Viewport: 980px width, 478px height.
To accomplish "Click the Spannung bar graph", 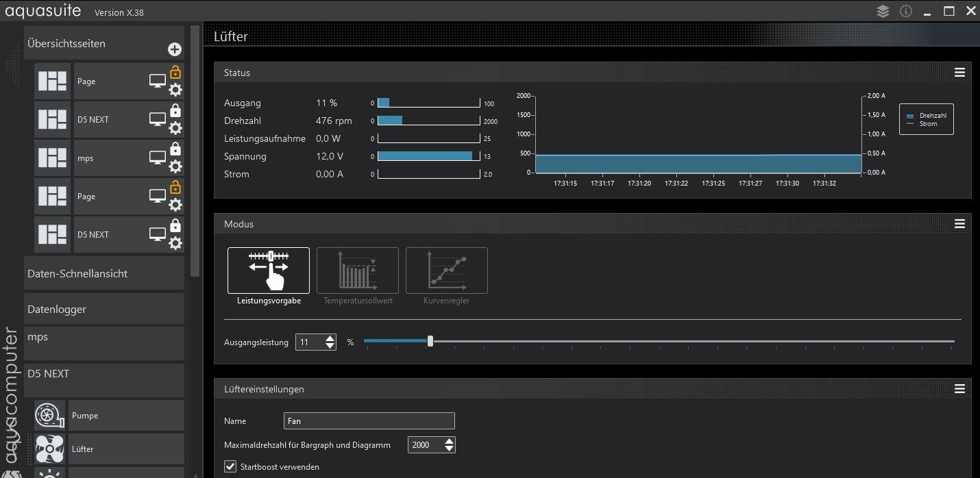I will coord(428,156).
